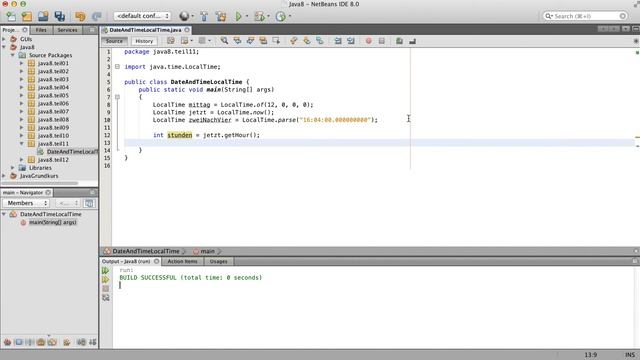Click the Undo toolbar icon
Image resolution: width=640 pixels, height=360 pixels.
coord(80,16)
